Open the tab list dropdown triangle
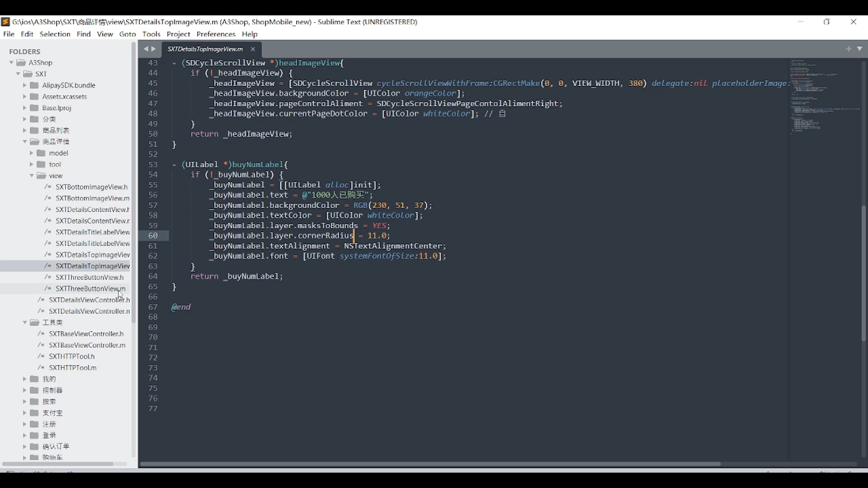The width and height of the screenshot is (868, 488). [859, 48]
